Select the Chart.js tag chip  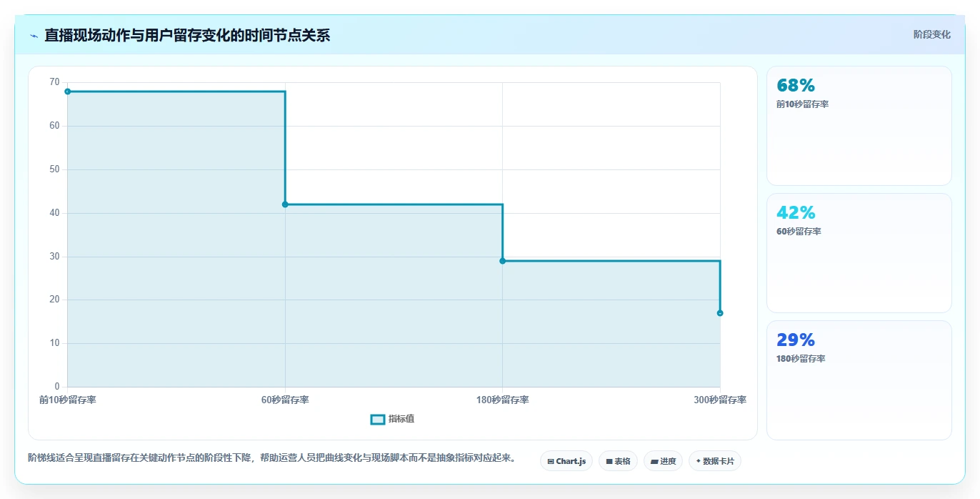click(x=566, y=461)
